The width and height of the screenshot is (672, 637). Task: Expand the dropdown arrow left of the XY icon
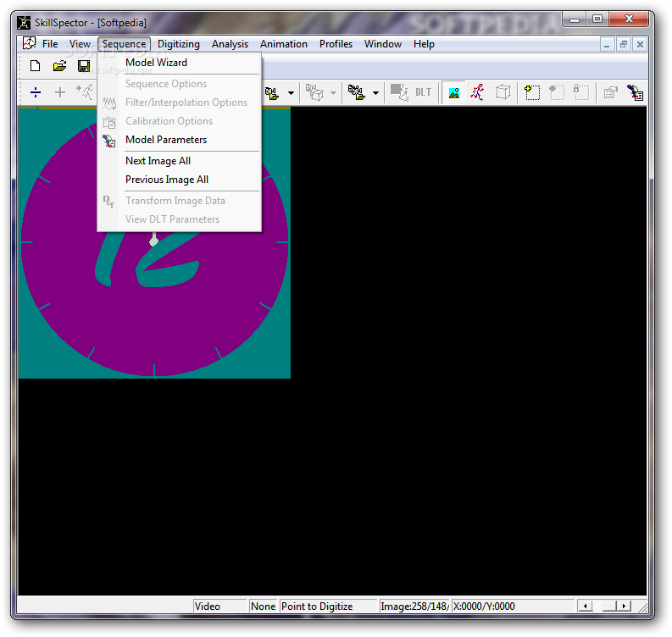pyautogui.click(x=376, y=93)
